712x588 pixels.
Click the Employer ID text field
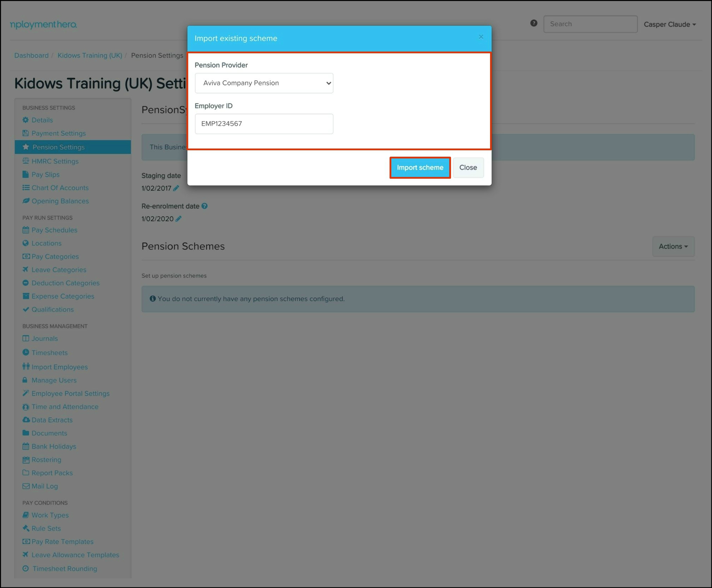pos(264,124)
